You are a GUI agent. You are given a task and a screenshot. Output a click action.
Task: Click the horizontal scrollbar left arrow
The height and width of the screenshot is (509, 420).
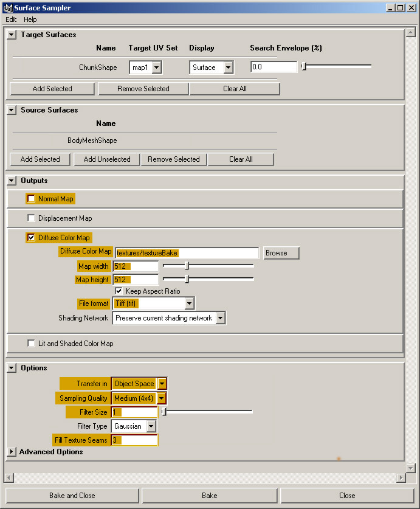point(9,478)
